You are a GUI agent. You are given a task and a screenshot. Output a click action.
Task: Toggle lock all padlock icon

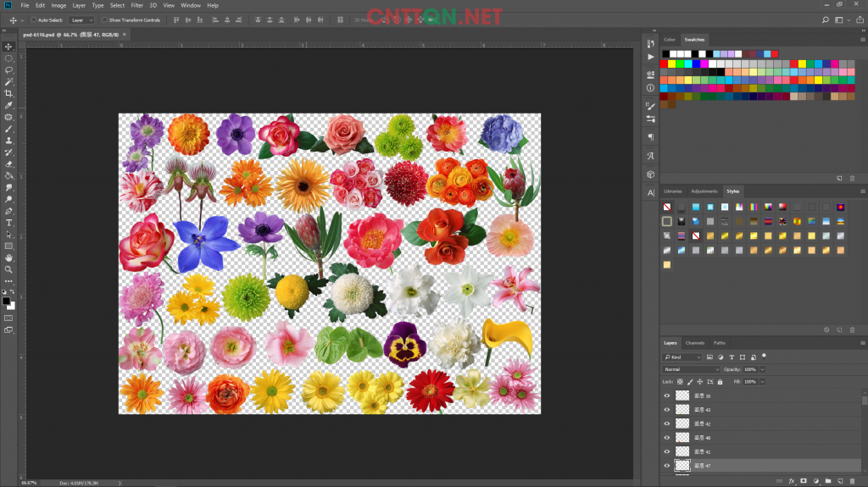point(721,382)
